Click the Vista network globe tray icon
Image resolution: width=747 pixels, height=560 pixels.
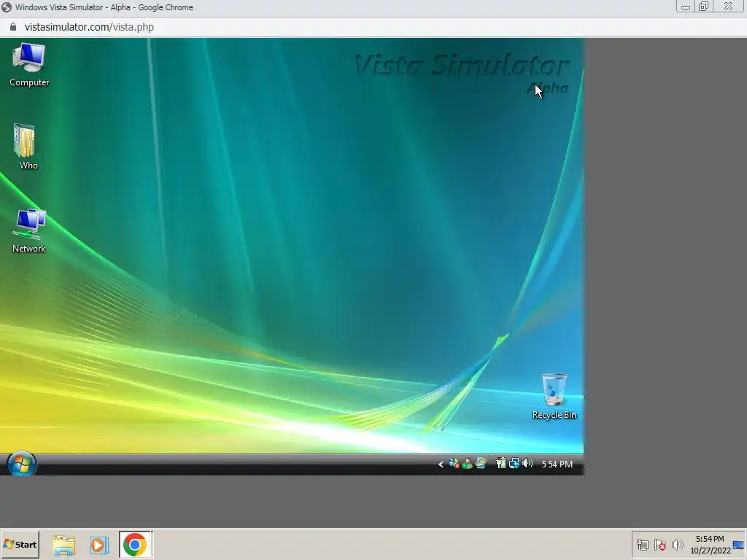pos(514,463)
